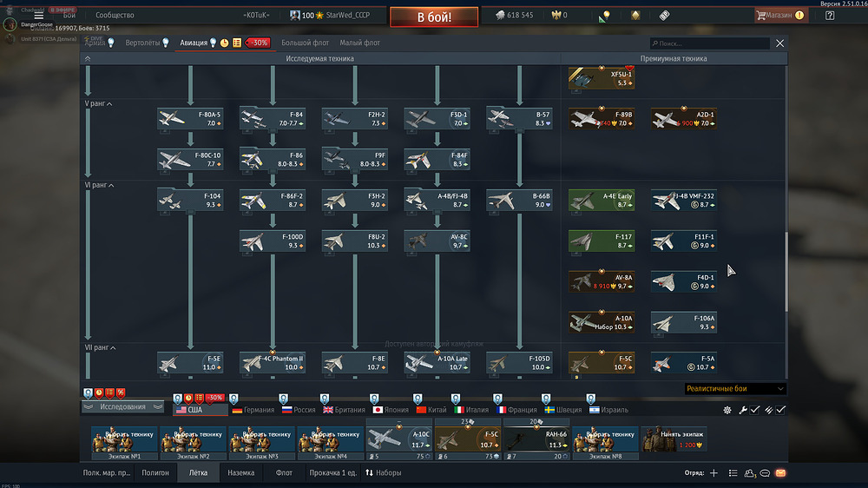Select the F-104 aircraft icon

click(190, 201)
